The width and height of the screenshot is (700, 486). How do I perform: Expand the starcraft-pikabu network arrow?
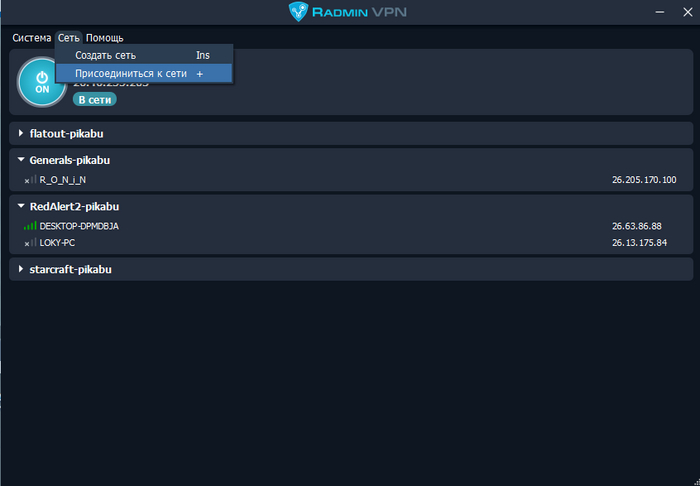point(21,269)
